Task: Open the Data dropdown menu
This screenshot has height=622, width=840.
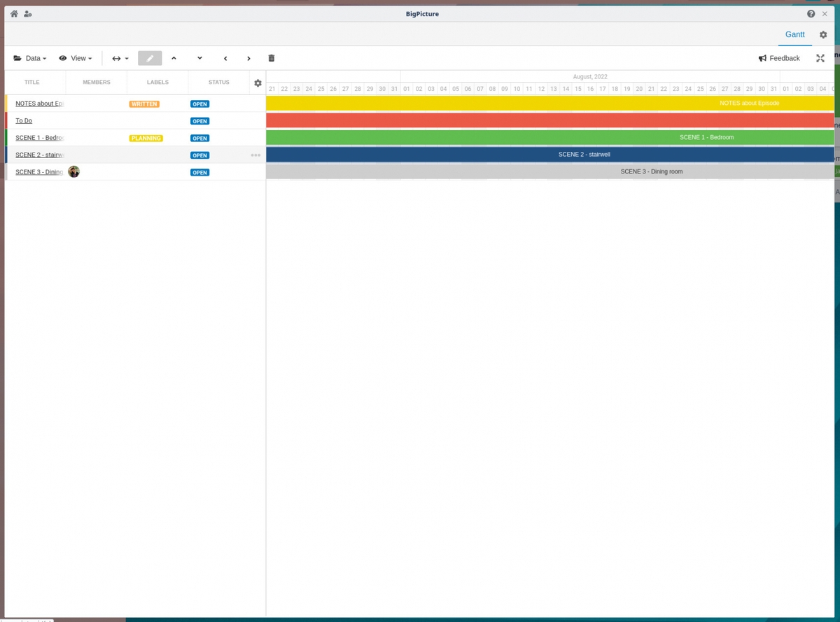Action: coord(30,58)
